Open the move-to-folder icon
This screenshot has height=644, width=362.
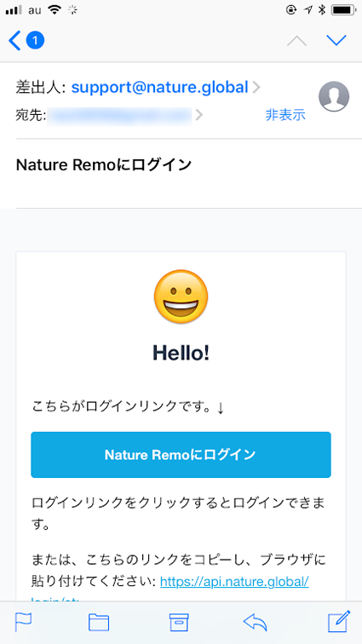tap(99, 622)
